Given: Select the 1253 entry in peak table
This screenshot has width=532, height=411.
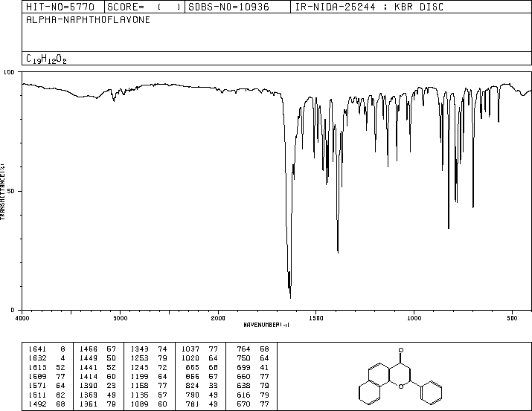Looking at the screenshot, I should pos(149,357).
